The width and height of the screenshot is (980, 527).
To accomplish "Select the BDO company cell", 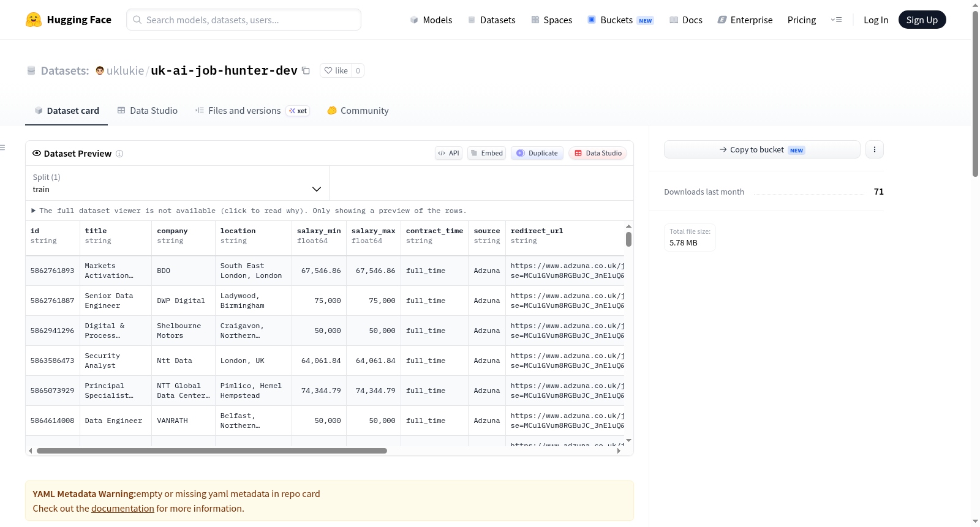I will (184, 271).
